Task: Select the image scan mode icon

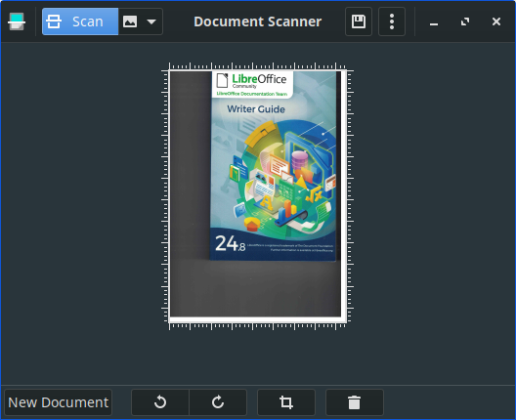Action: (130, 22)
